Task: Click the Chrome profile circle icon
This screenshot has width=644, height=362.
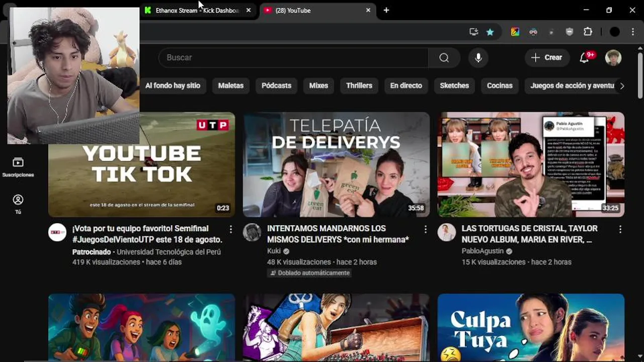Action: tap(615, 32)
